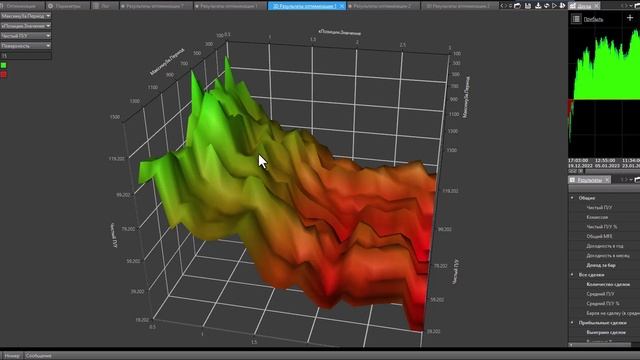Image resolution: width=640 pixels, height=360 pixels.
Task: Open the Чистый П/У metric dropdown
Action: coord(26,36)
